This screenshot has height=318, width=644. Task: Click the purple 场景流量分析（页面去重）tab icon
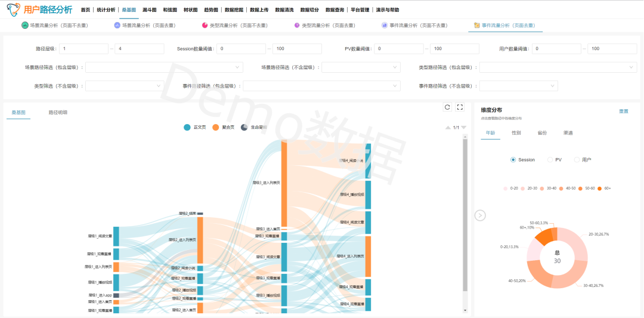coord(117,26)
